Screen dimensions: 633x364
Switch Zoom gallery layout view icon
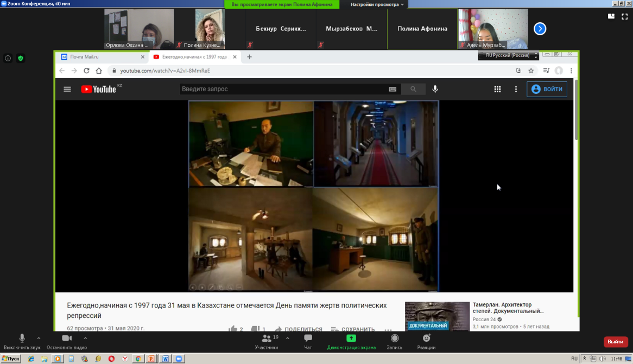tap(611, 16)
